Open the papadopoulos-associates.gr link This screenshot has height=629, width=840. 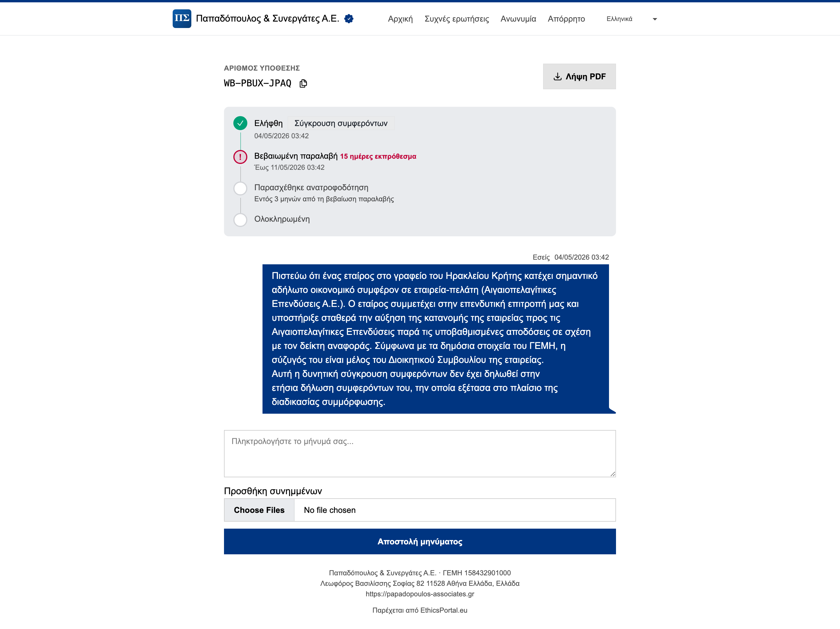pos(420,594)
